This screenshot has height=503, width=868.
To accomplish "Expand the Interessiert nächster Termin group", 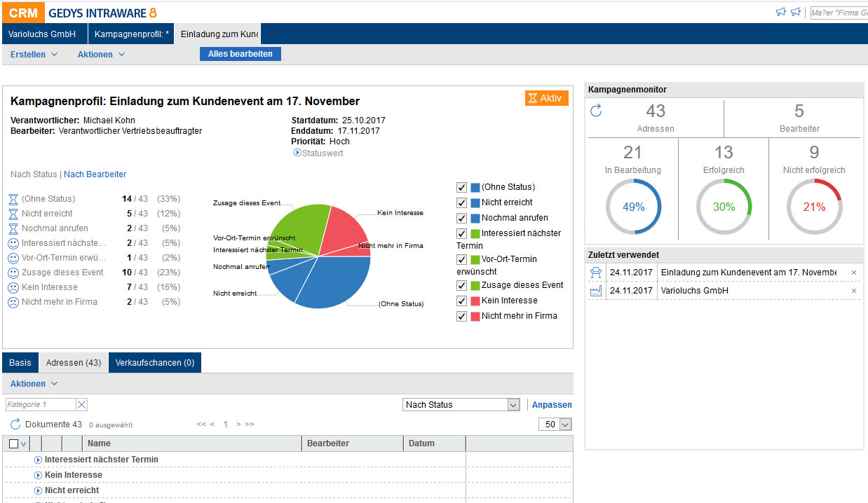I will pos(39,460).
